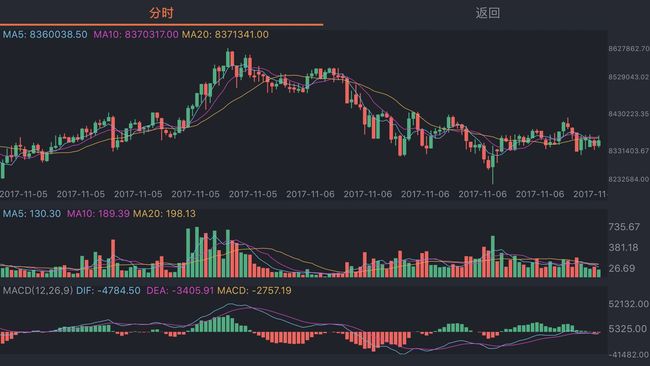Screen dimensions: 650x366
Task: Click the MACD(12,26,9) indicator label
Action: pos(38,291)
